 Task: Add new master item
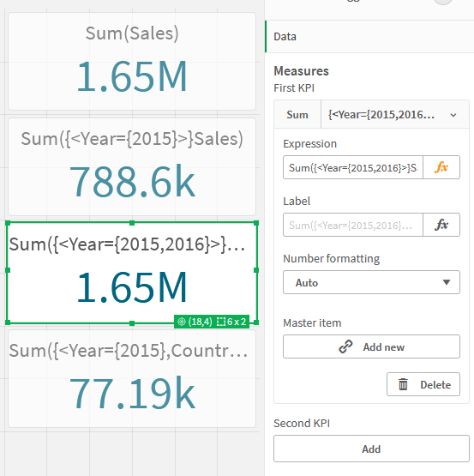[x=371, y=346]
